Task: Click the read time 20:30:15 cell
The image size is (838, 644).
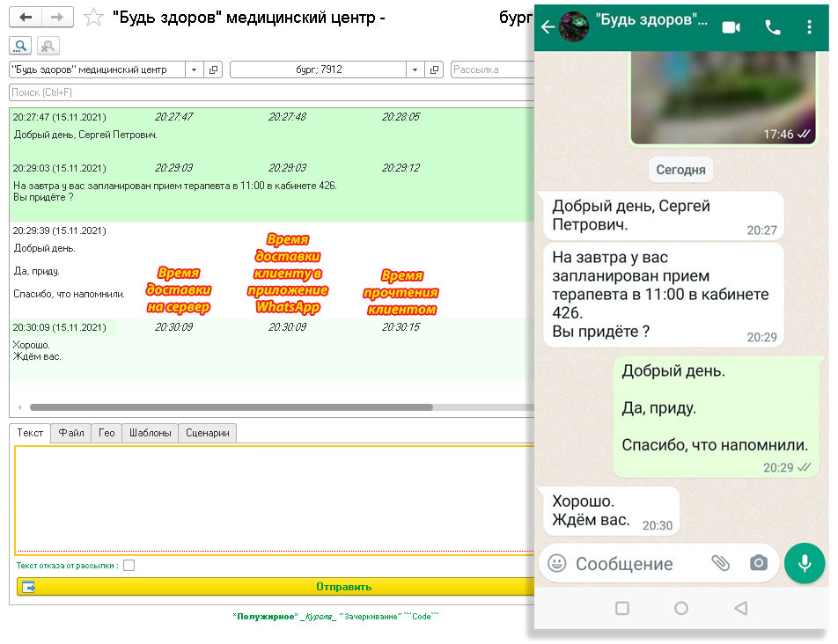Action: (401, 327)
